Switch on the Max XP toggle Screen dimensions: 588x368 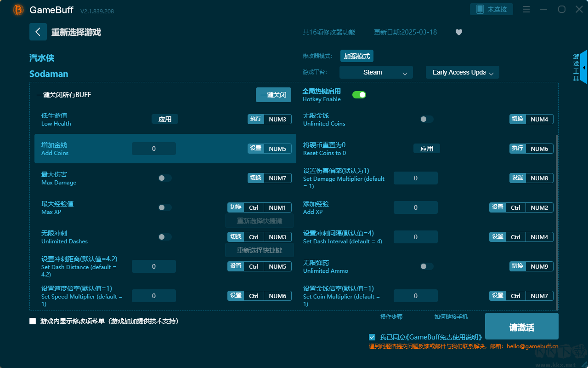(x=165, y=207)
